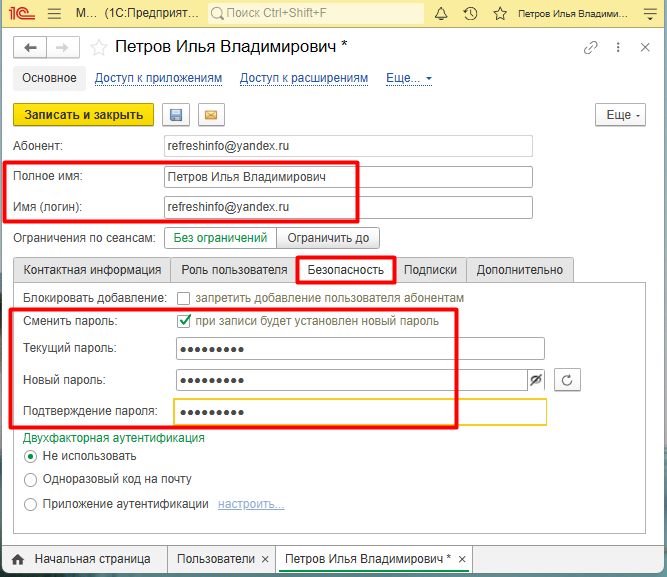Viewport: 667px width, 577px height.
Task: Open the main hamburger menu
Action: pos(54,14)
